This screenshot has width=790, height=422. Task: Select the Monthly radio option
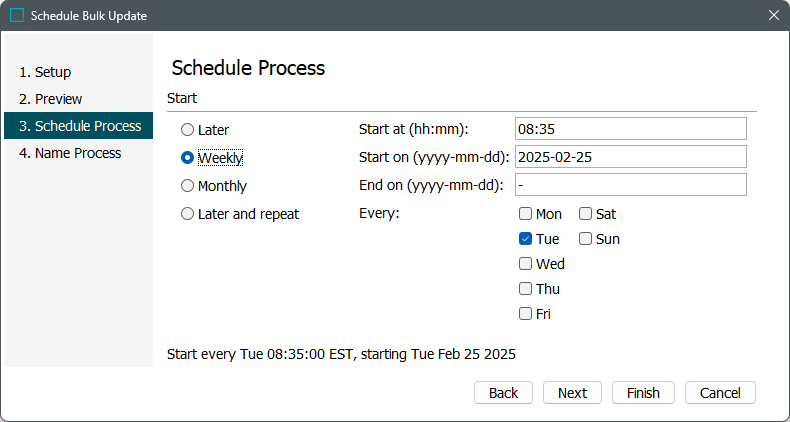pyautogui.click(x=187, y=186)
